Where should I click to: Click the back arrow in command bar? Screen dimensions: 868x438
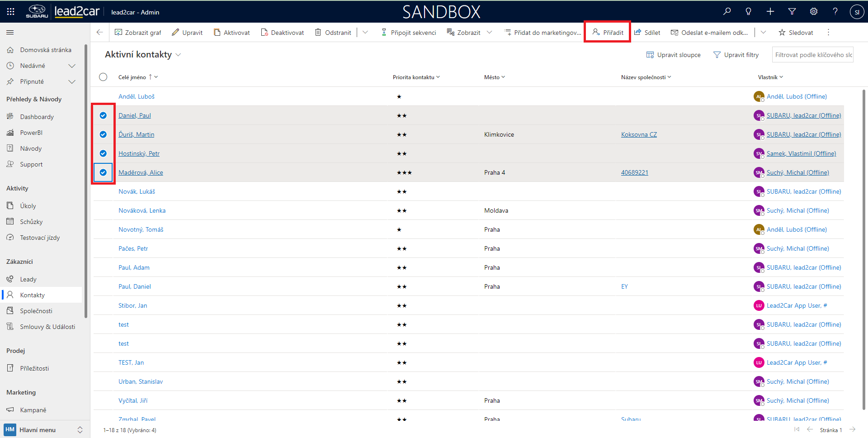click(100, 32)
